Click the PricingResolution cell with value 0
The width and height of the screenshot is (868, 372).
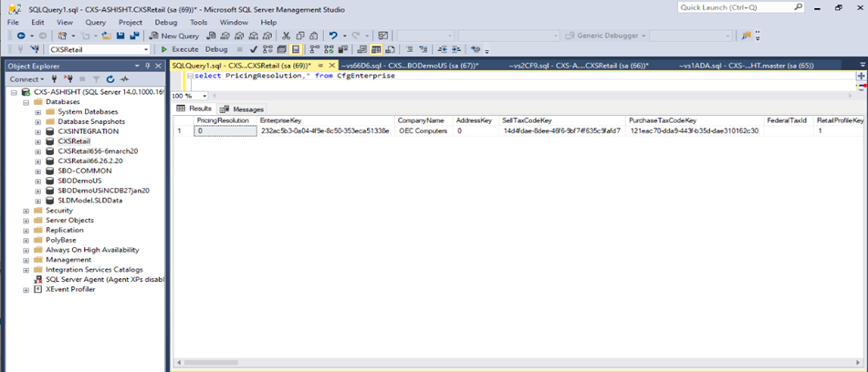(x=225, y=131)
